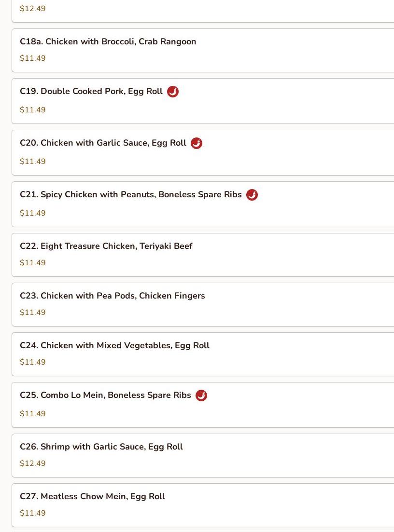Open C26 Shrimp with Garlic Sauce, Egg Roll

tap(101, 447)
